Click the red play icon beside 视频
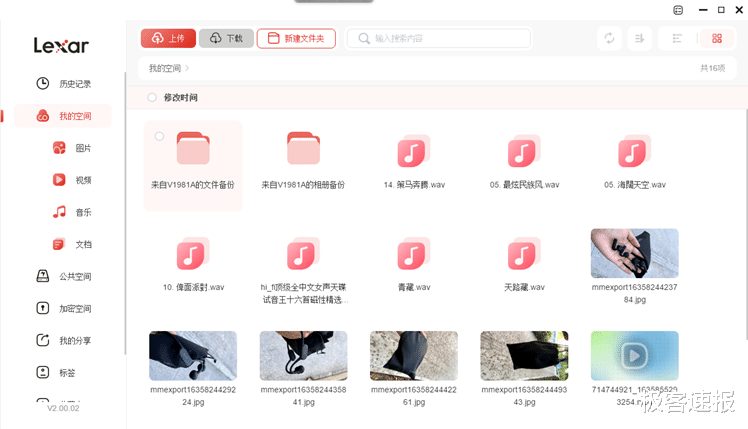The image size is (748, 429). point(59,179)
